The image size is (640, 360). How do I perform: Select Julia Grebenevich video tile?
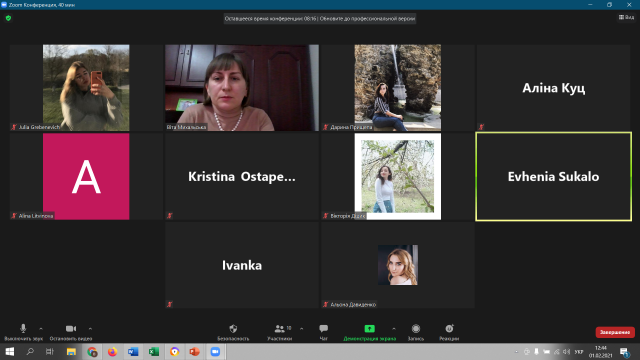[x=86, y=88]
